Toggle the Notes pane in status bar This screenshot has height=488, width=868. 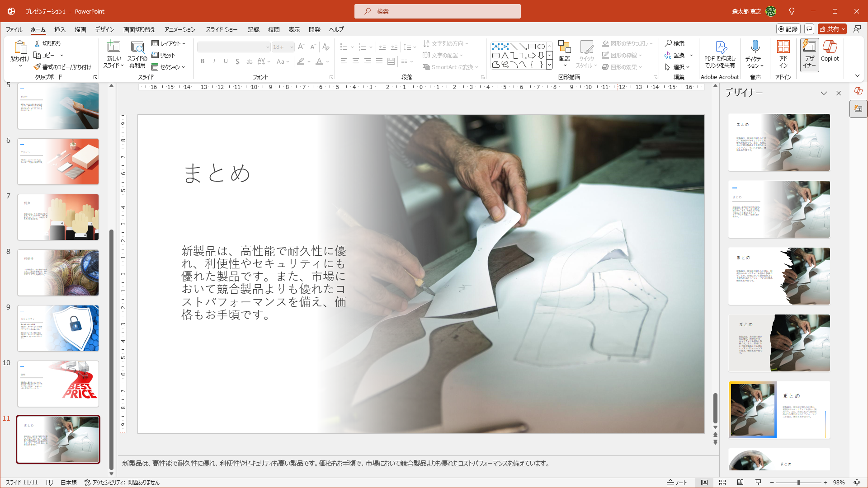pyautogui.click(x=677, y=483)
